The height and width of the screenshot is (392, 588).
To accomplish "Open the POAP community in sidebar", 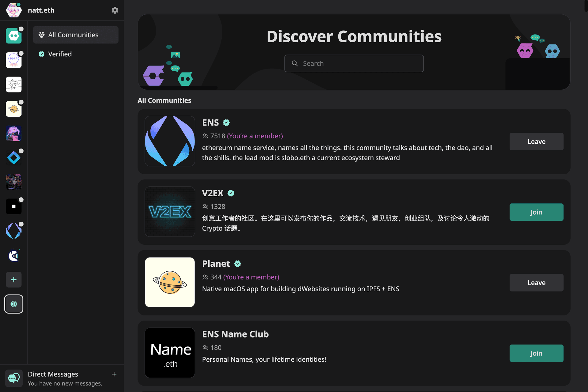I will coord(14,60).
